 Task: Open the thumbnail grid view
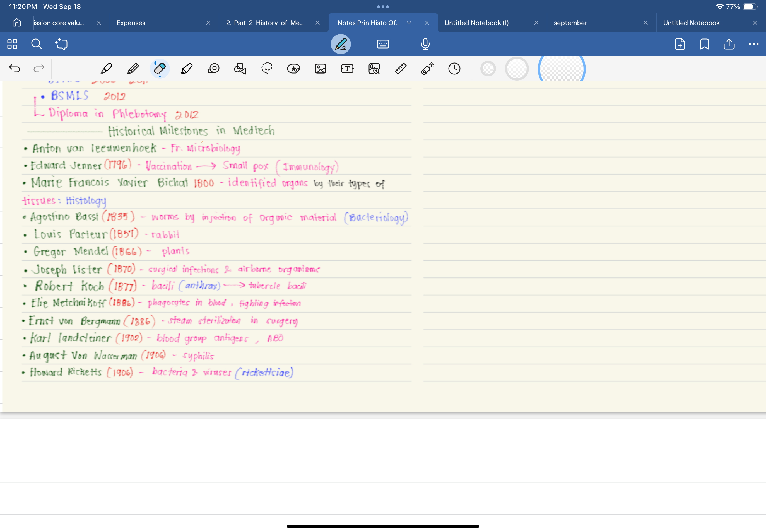click(12, 44)
